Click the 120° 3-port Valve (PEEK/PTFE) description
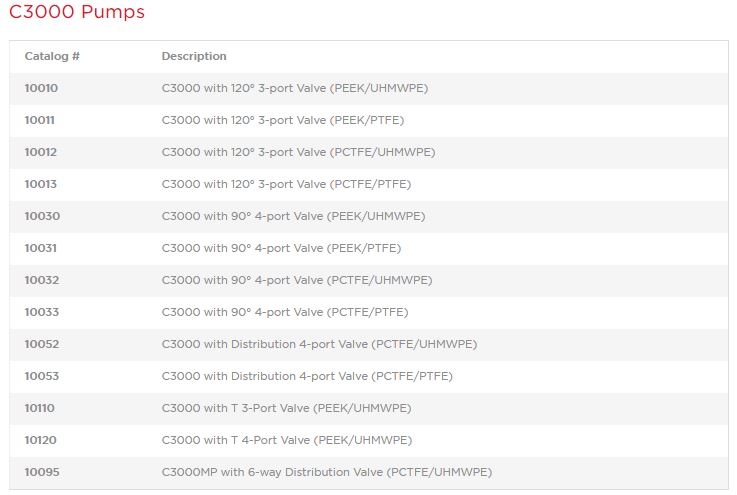Screen dimensions: 737x495 click(x=283, y=120)
